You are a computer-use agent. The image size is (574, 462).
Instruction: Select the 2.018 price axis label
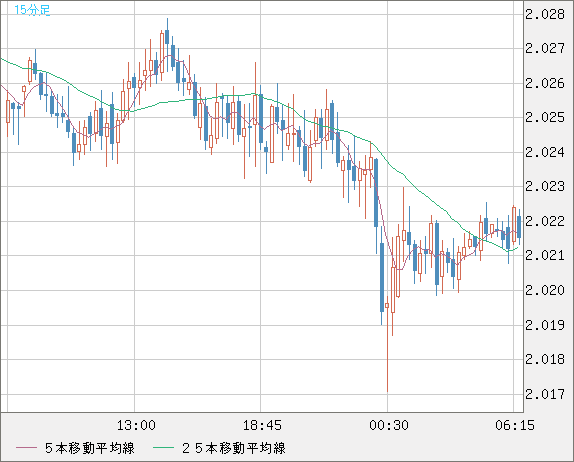tap(545, 359)
